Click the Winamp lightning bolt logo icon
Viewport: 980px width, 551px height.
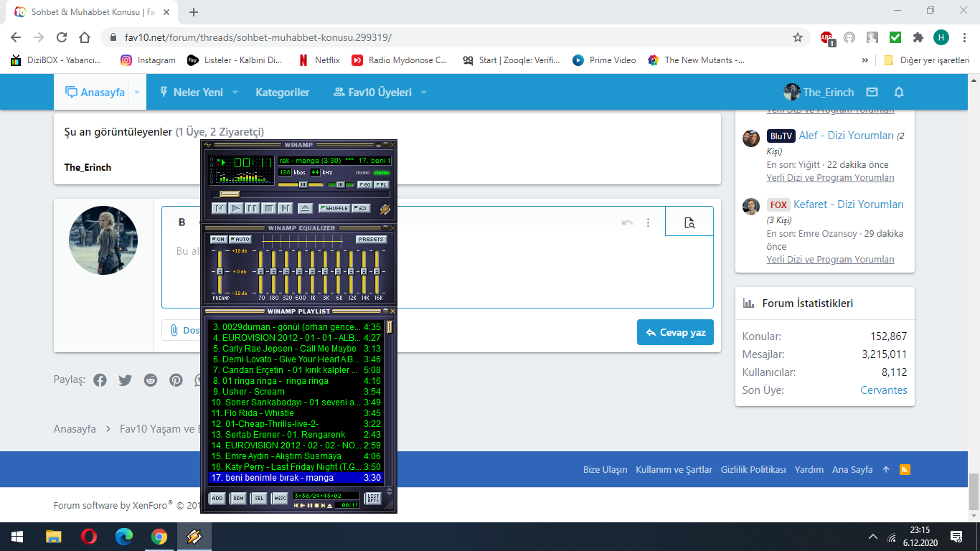(385, 209)
